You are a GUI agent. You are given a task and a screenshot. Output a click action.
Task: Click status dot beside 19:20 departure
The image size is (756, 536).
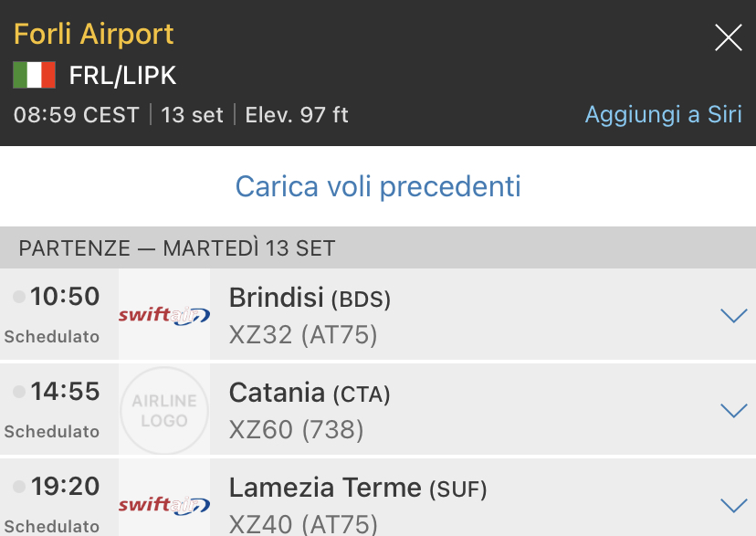(x=19, y=486)
